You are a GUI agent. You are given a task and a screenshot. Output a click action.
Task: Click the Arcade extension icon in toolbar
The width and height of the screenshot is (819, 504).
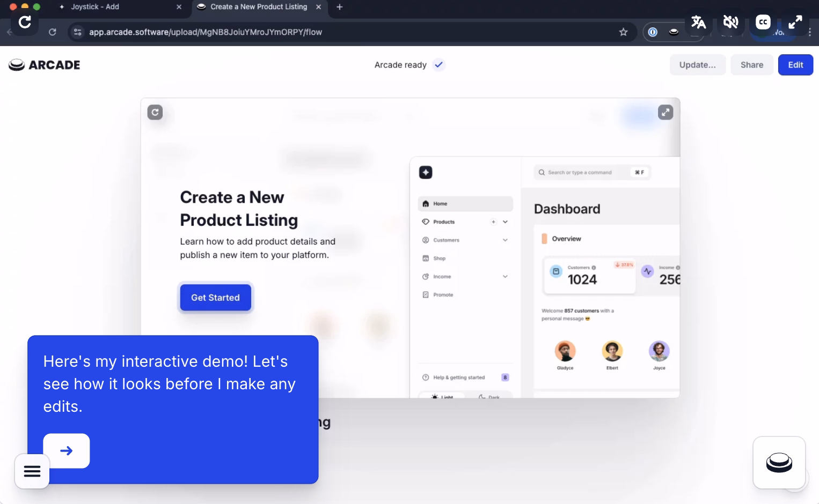pyautogui.click(x=674, y=32)
